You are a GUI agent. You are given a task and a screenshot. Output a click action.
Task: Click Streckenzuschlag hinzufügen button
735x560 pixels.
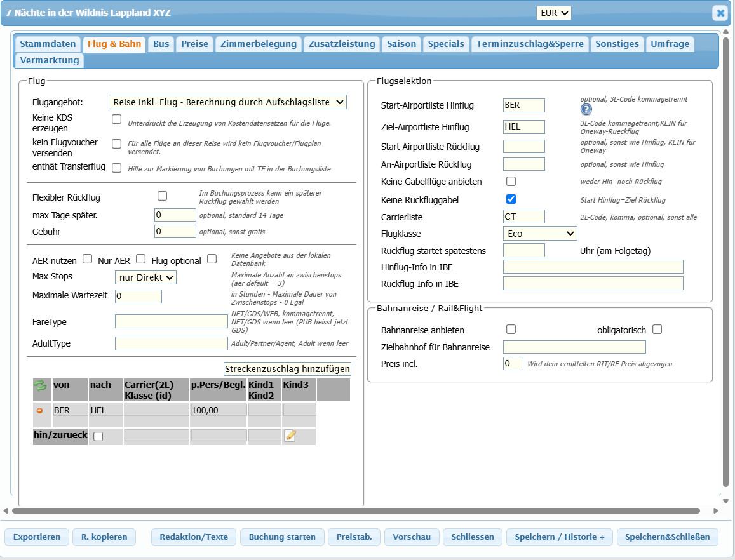(x=287, y=369)
